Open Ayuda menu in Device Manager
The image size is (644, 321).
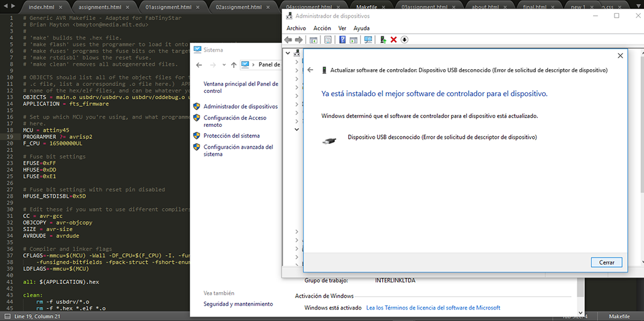[361, 28]
